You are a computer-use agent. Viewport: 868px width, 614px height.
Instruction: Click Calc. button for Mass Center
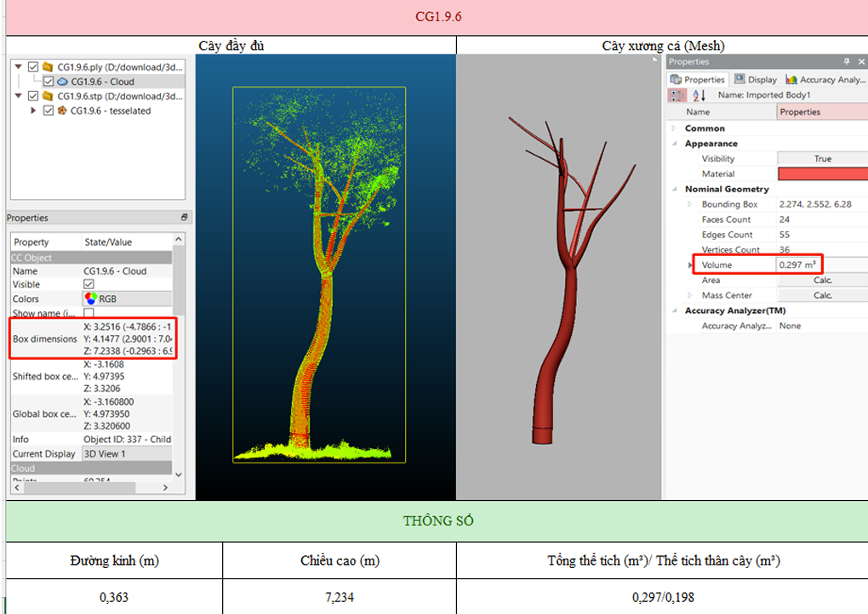tap(822, 296)
